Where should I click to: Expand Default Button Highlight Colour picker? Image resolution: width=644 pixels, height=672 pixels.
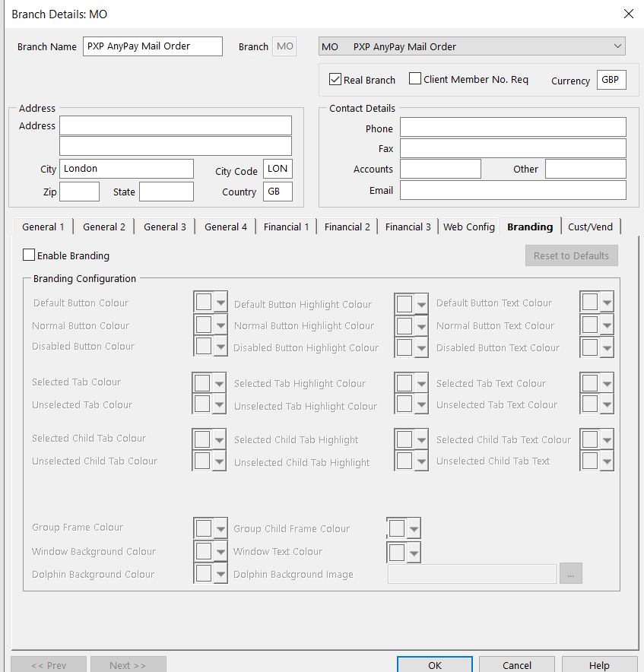point(421,304)
